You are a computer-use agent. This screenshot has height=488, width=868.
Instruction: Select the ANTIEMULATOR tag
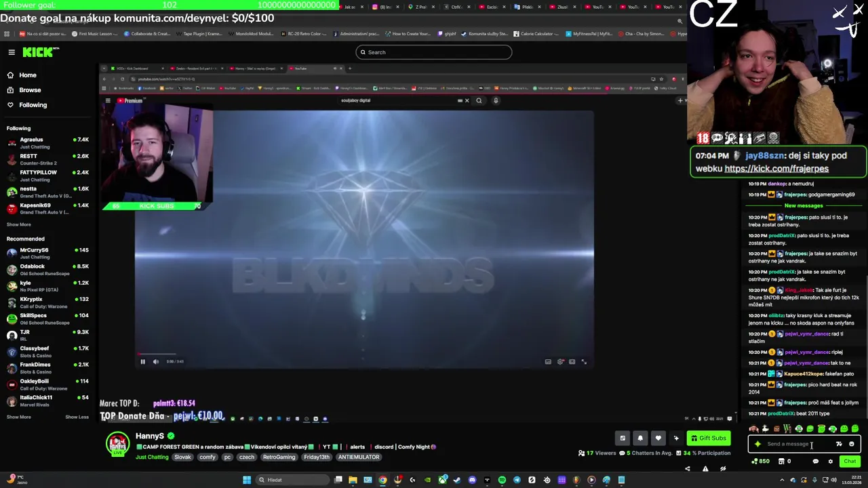(359, 457)
